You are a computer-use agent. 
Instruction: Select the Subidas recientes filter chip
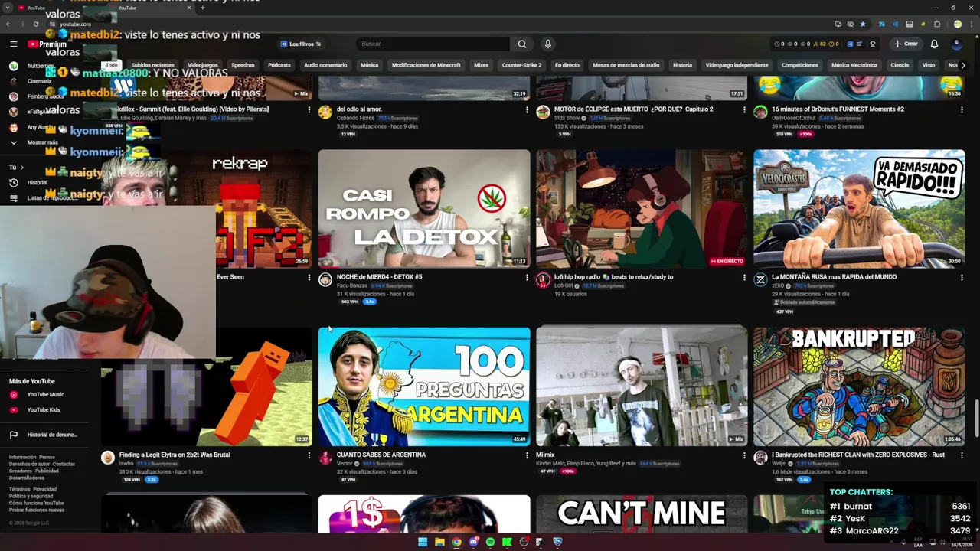coord(152,65)
